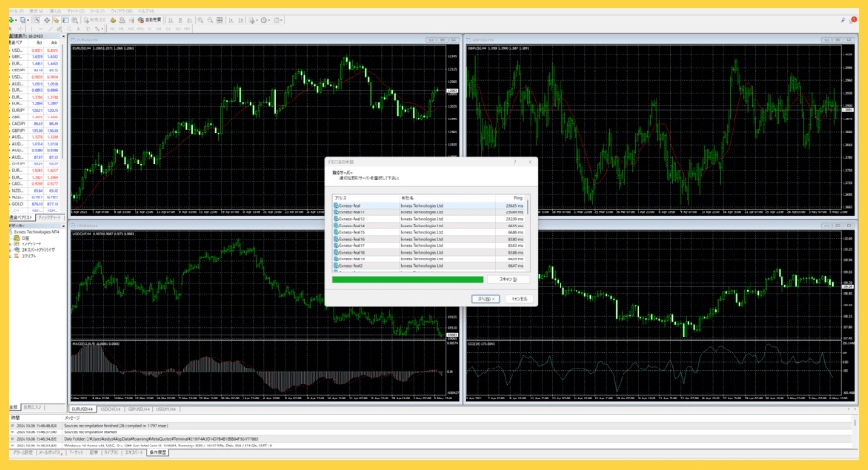Click the green scan progress bar
The width and height of the screenshot is (868, 470).
click(x=408, y=279)
